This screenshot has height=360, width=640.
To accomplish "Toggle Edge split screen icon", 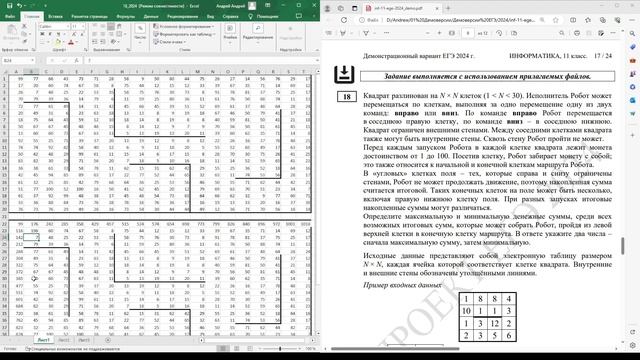I will pyautogui.click(x=573, y=20).
